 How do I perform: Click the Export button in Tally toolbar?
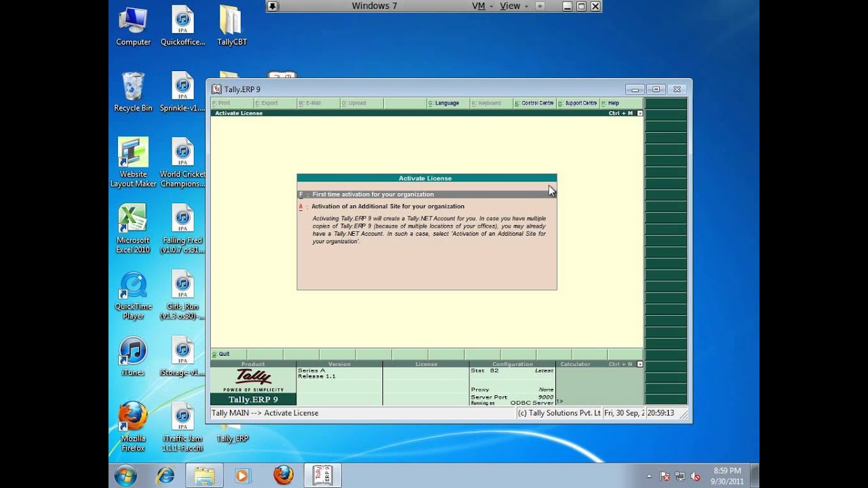click(275, 103)
